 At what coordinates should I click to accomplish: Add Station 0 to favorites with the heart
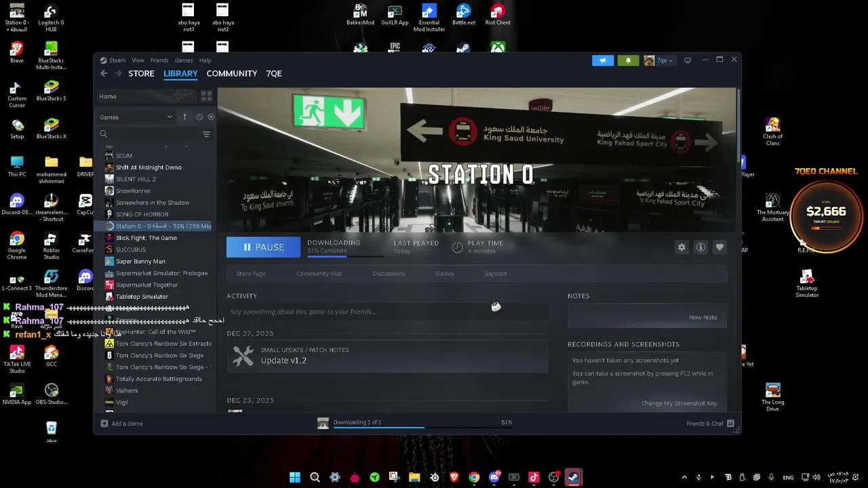[719, 247]
